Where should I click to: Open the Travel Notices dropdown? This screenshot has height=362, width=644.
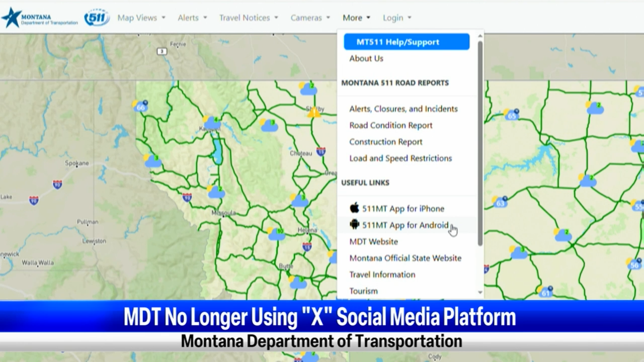coord(249,18)
